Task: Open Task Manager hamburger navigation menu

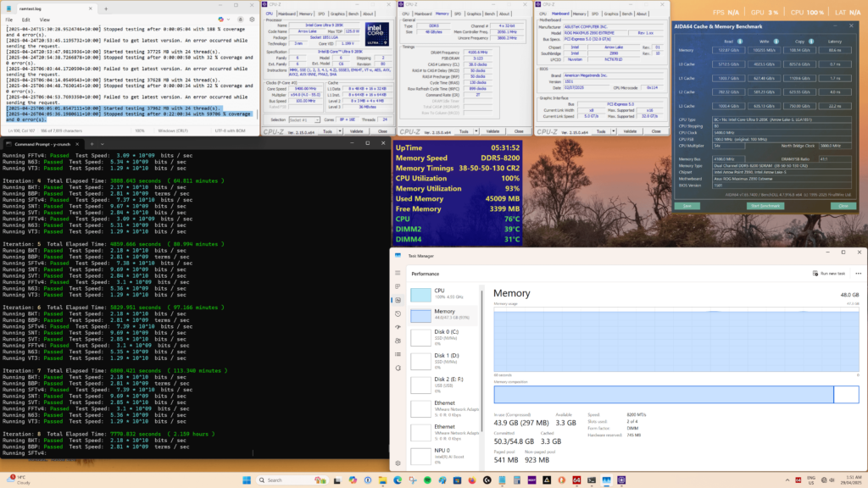Action: tap(398, 273)
